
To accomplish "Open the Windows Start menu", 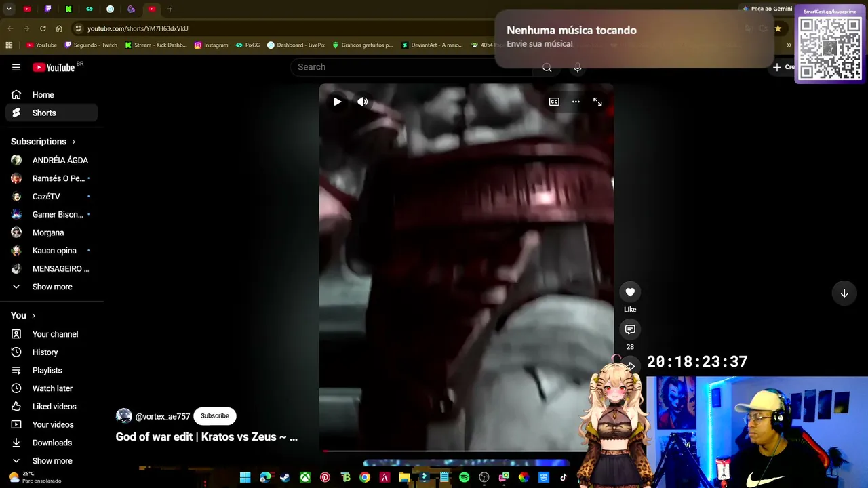I will tap(245, 477).
